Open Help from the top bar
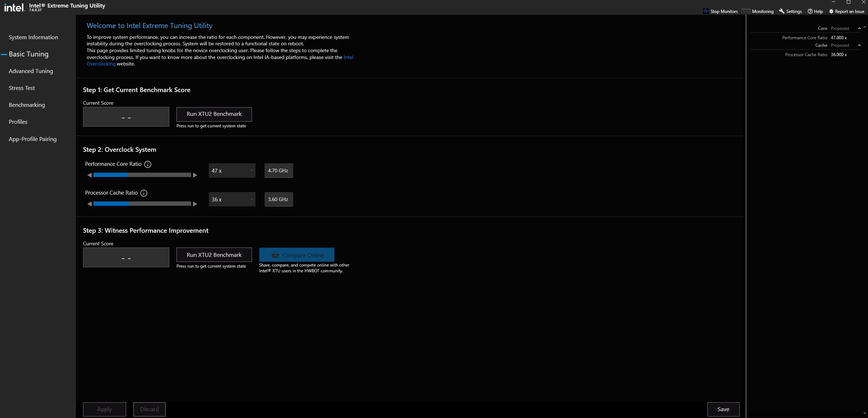 [815, 11]
